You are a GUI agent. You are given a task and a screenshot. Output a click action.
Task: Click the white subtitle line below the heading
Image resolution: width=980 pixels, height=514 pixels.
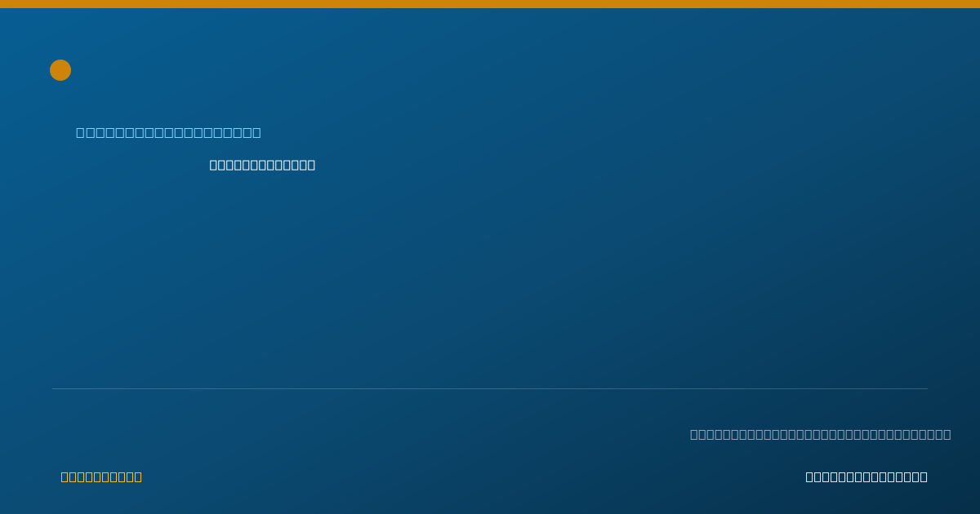(262, 165)
